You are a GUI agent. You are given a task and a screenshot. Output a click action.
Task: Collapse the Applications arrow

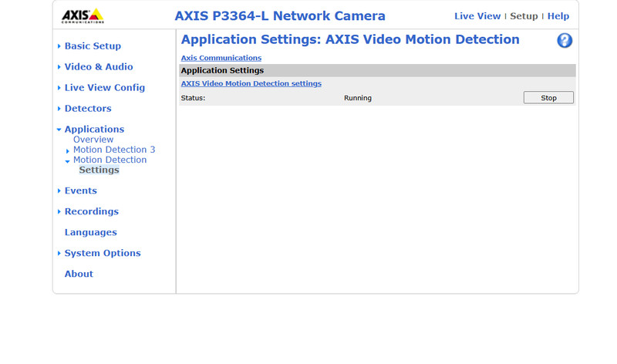[59, 130]
